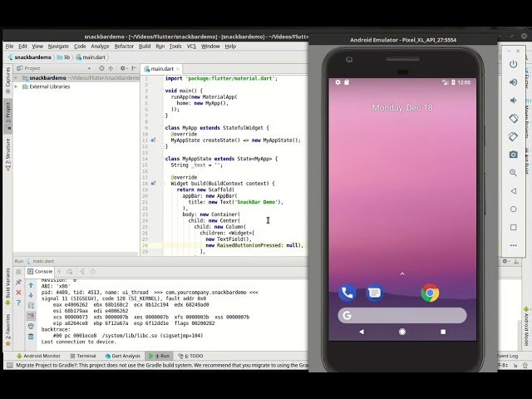Tap Android recents square on screen
Screen dimensions: 532x399
tap(443, 332)
